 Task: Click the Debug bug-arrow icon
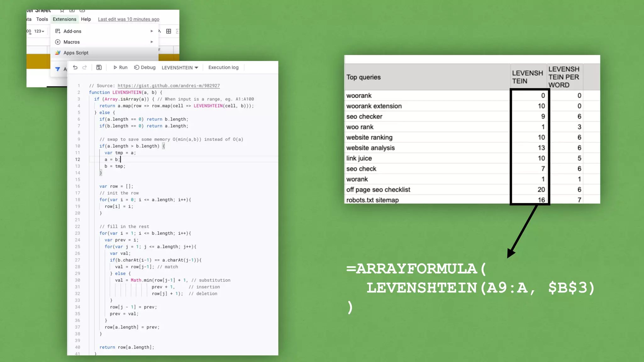click(136, 67)
